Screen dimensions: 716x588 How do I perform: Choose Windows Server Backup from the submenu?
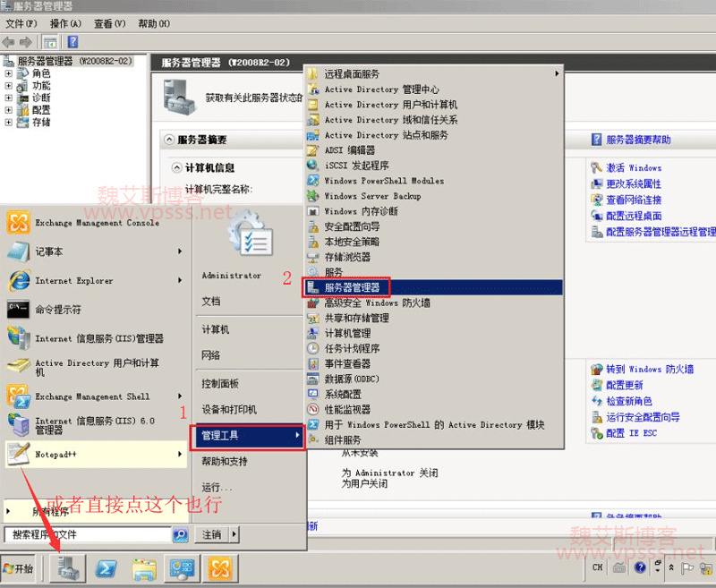pyautogui.click(x=371, y=196)
